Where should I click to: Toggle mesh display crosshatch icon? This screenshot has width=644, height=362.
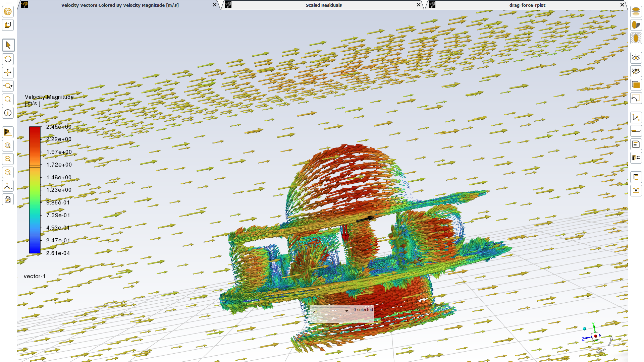[x=636, y=38]
